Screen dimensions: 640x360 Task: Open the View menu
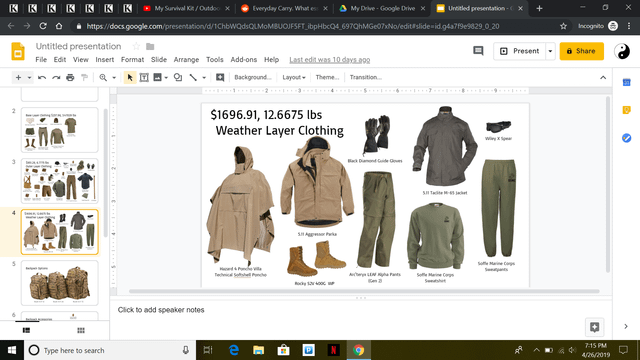pyautogui.click(x=81, y=60)
